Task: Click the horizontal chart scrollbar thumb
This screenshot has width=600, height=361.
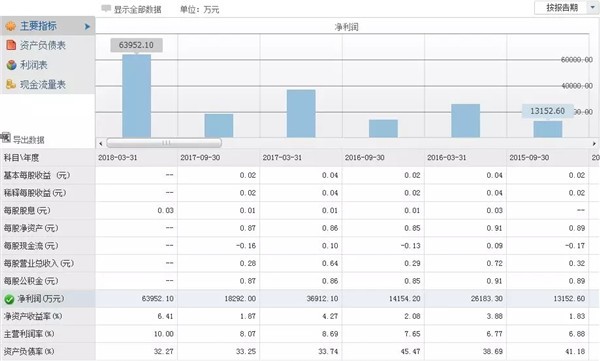Action: point(164,143)
